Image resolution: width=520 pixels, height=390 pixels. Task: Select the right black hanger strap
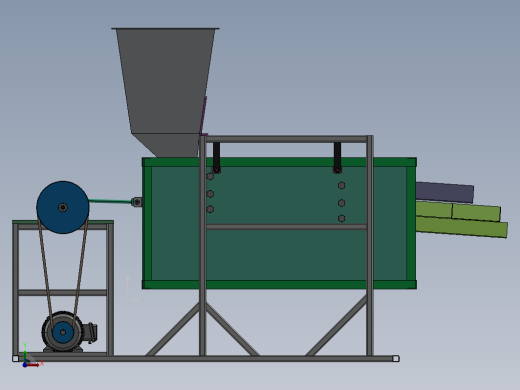click(x=337, y=157)
